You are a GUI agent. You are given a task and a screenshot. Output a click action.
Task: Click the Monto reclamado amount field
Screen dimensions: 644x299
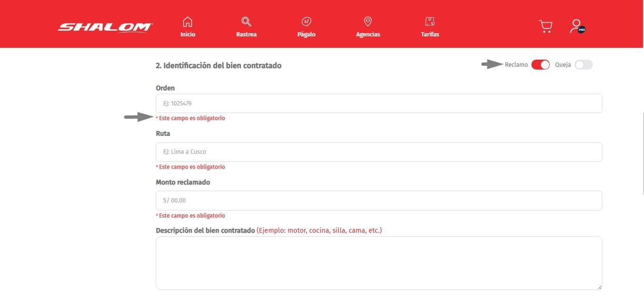[x=379, y=201]
